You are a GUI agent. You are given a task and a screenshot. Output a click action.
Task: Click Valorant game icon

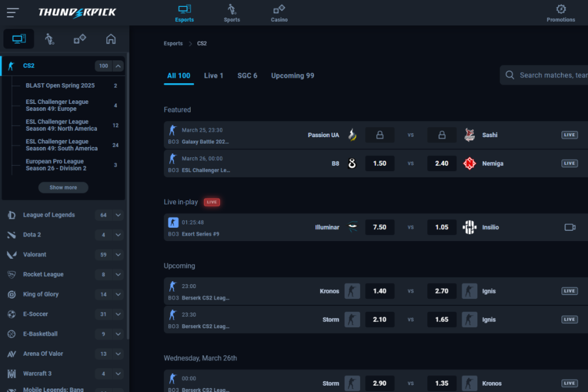tap(11, 255)
